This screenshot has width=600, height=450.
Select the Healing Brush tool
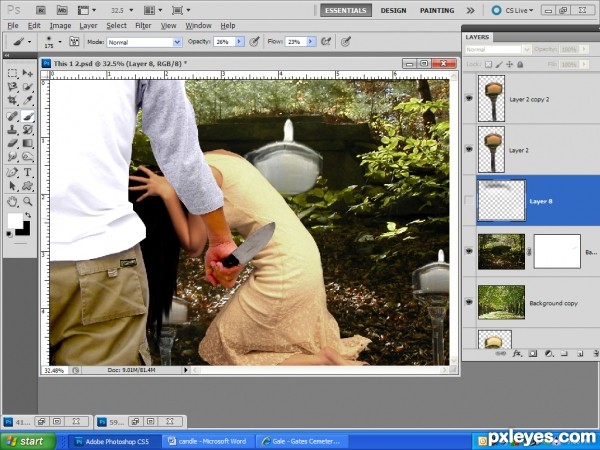click(12, 116)
